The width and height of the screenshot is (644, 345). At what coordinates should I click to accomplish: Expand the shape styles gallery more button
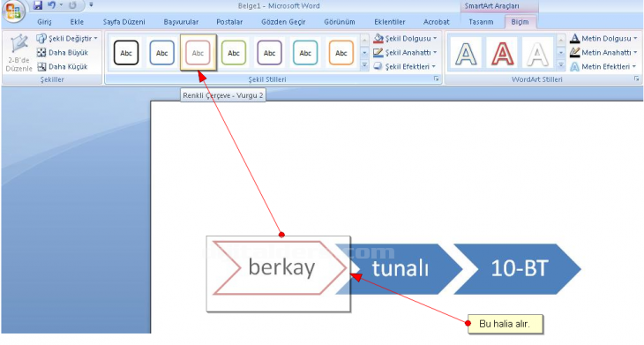click(x=364, y=65)
